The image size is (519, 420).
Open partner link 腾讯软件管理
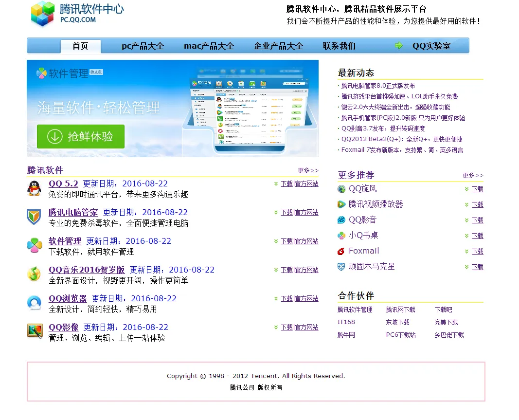pyautogui.click(x=355, y=310)
